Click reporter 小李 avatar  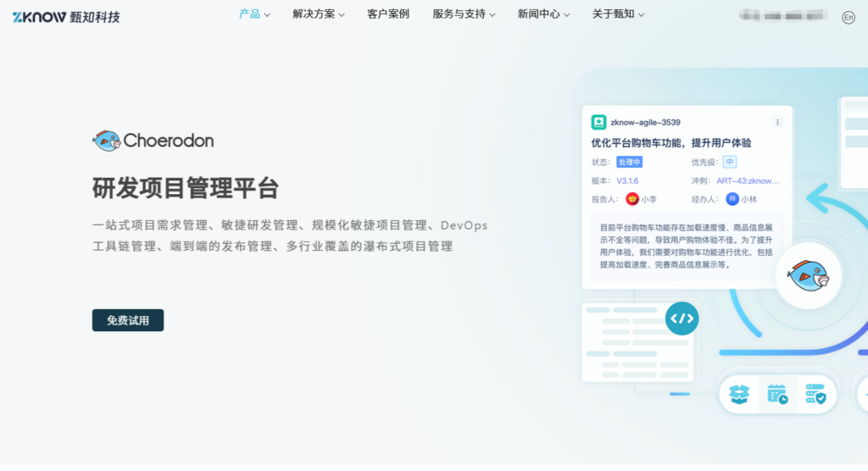point(632,199)
